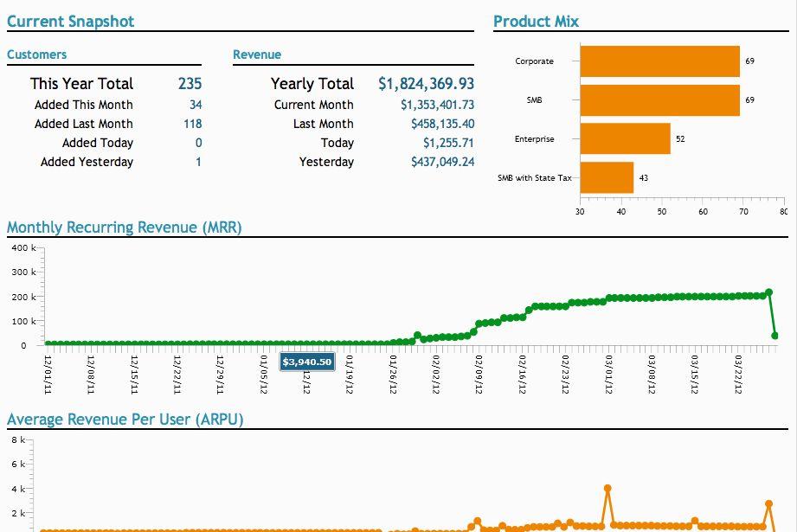Viewport: 797px width, 532px height.
Task: Click the 'This Year Total' label
Action: click(82, 83)
